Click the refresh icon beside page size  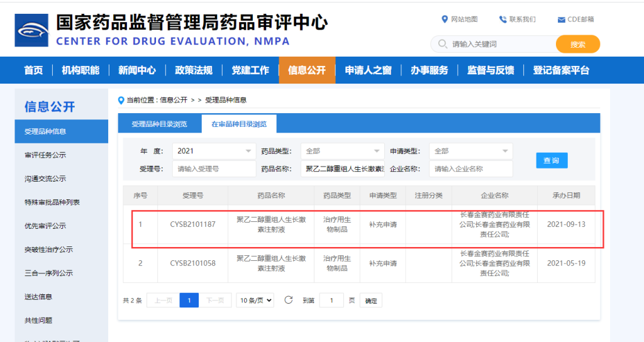pyautogui.click(x=289, y=300)
